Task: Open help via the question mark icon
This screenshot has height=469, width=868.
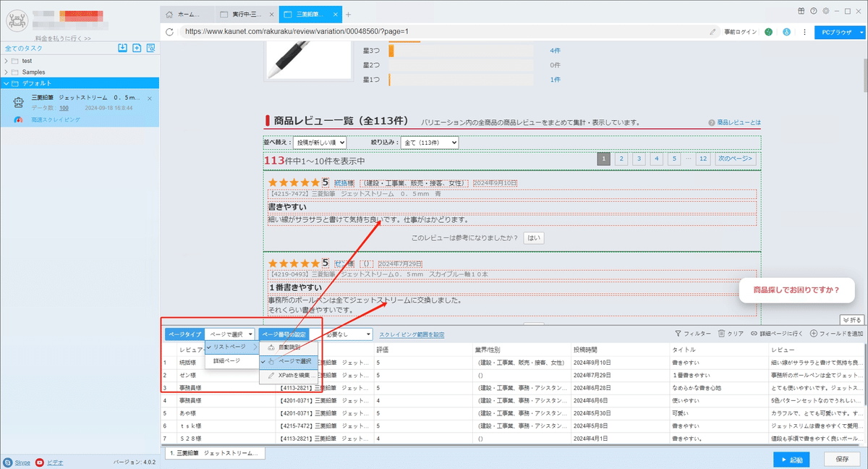Action: click(814, 11)
